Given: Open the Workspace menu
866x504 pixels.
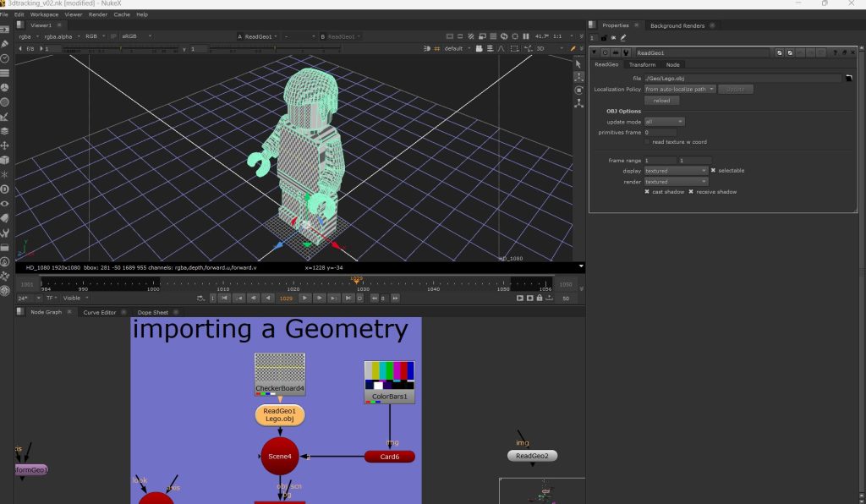Looking at the screenshot, I should click(44, 14).
